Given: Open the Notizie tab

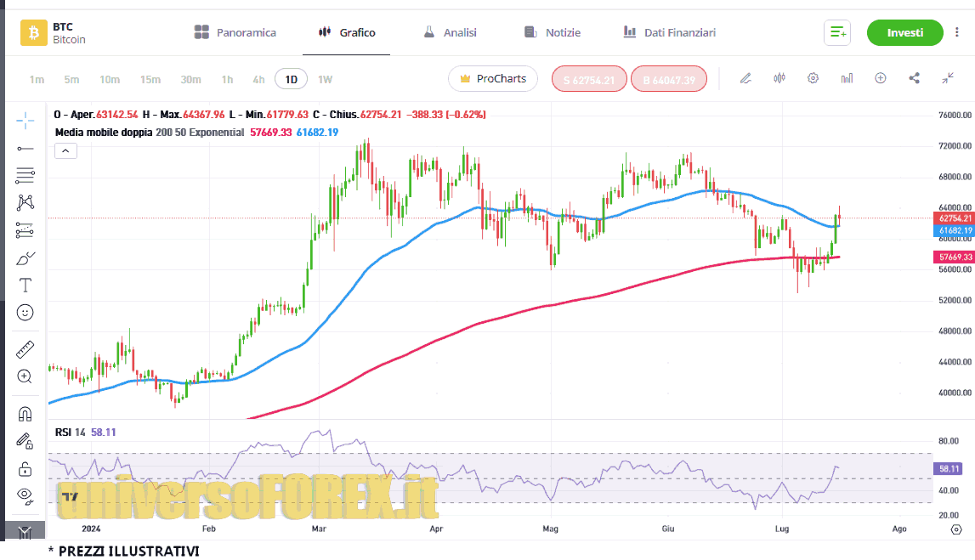Looking at the screenshot, I should tap(553, 32).
